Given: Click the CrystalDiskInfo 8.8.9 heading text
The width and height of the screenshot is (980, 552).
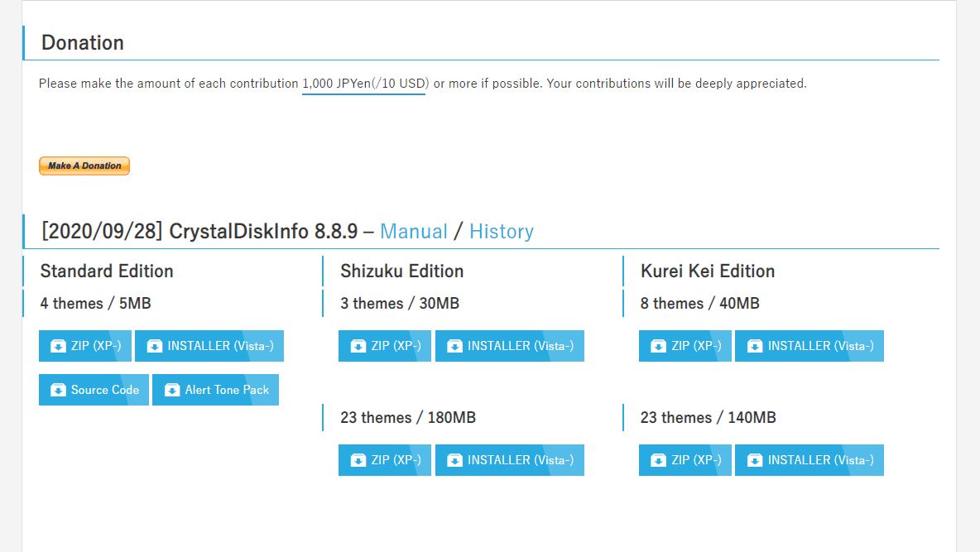Looking at the screenshot, I should (263, 231).
